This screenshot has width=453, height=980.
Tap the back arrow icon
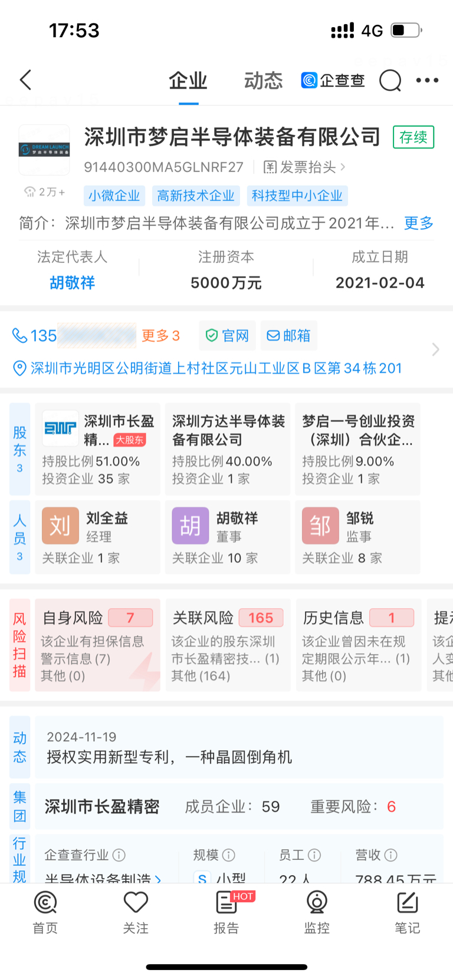[x=25, y=80]
